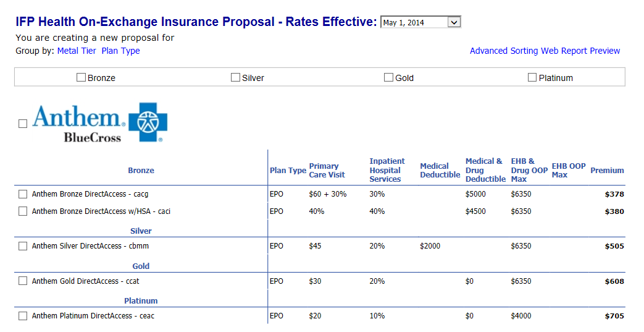Check the Gold tier filter checkbox
This screenshot has height=332, width=644.
(388, 77)
